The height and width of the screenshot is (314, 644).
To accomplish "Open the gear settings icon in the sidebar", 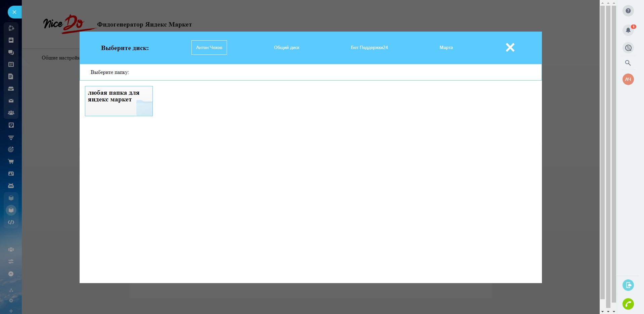I will point(11,301).
